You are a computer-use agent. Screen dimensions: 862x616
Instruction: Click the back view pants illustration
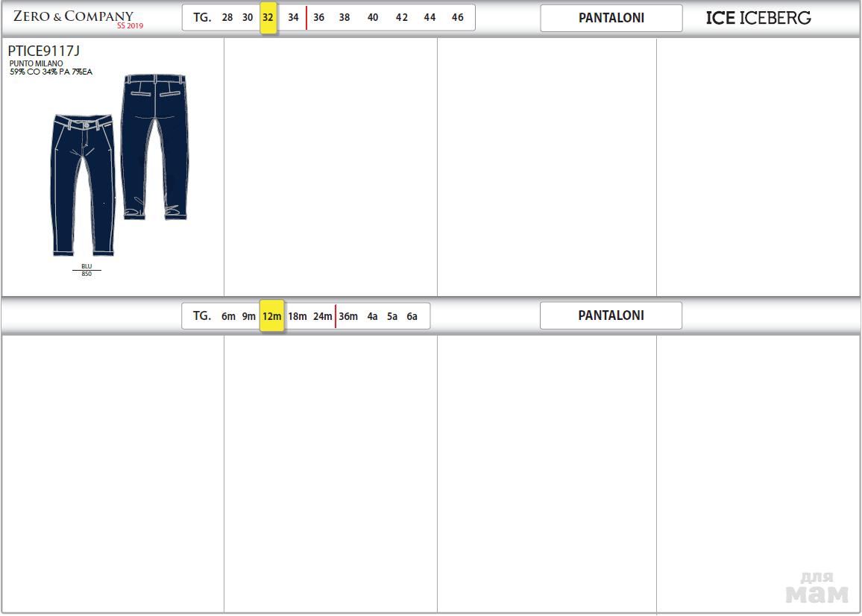155,145
